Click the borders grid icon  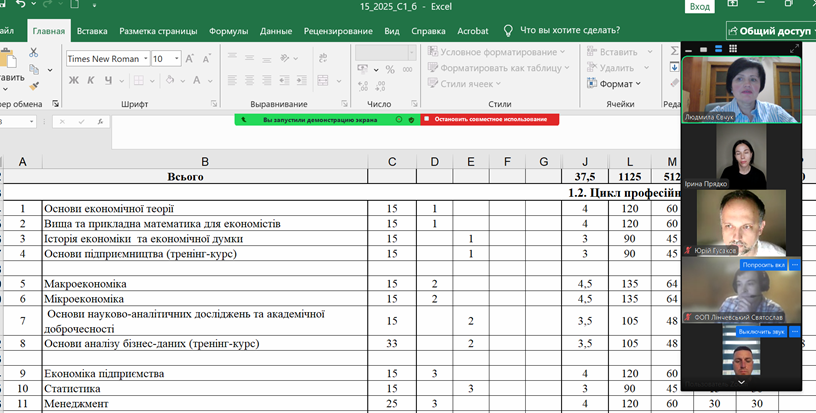tap(138, 81)
